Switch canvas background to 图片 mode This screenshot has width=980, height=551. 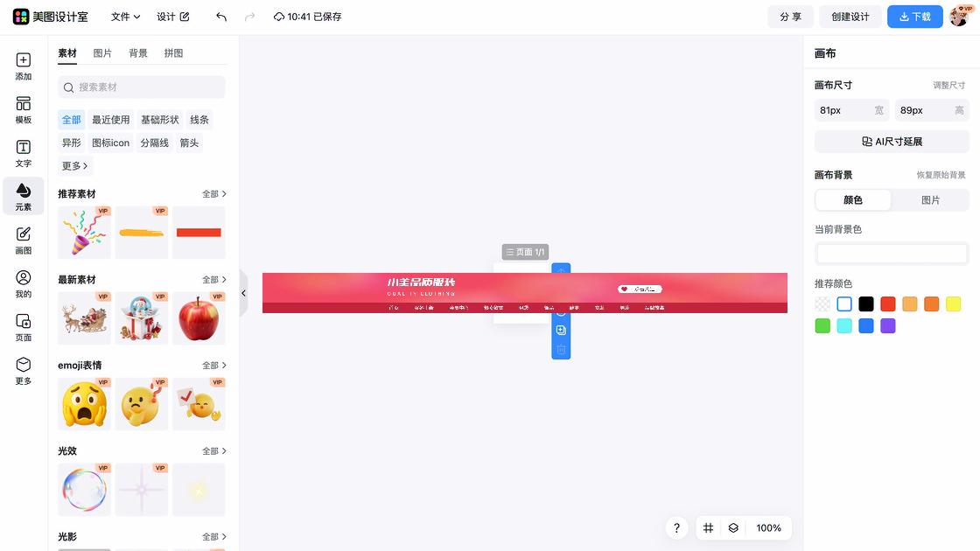[930, 200]
